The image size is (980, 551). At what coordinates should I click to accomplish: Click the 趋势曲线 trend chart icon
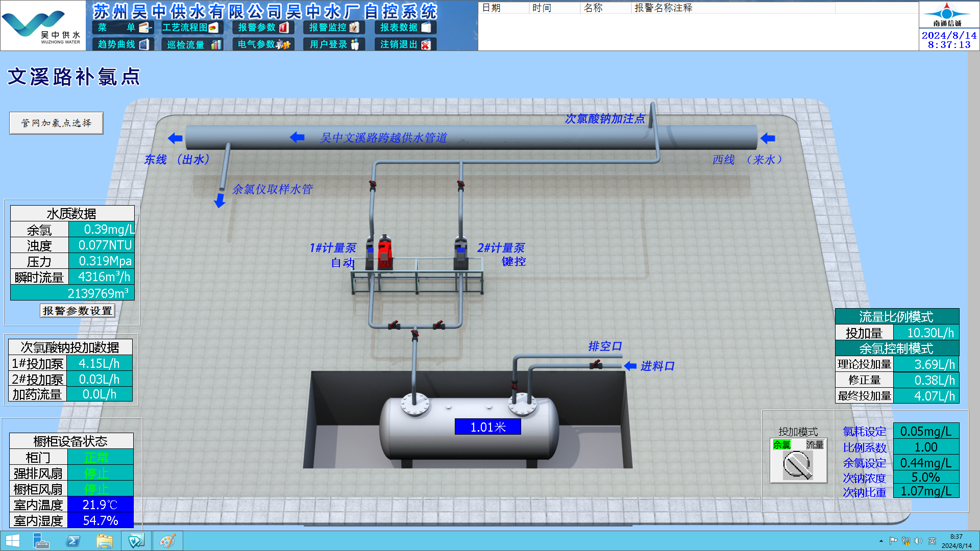(144, 44)
